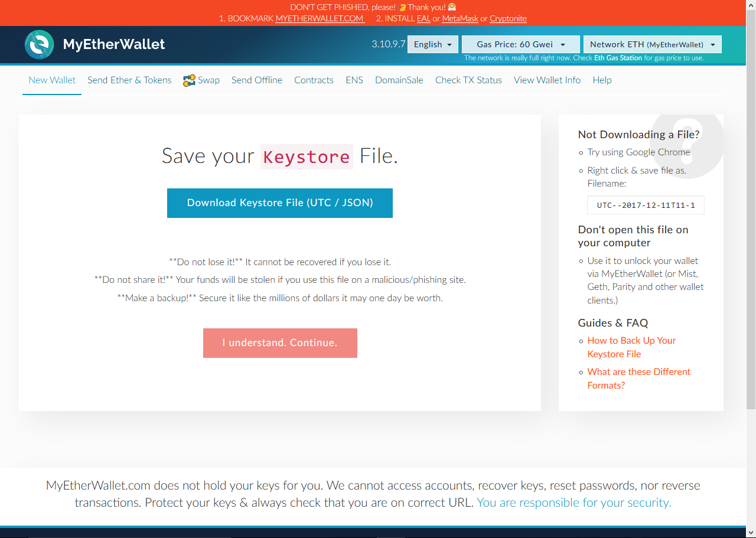The height and width of the screenshot is (538, 756).
Task: Open the DomainSale tab
Action: (399, 80)
